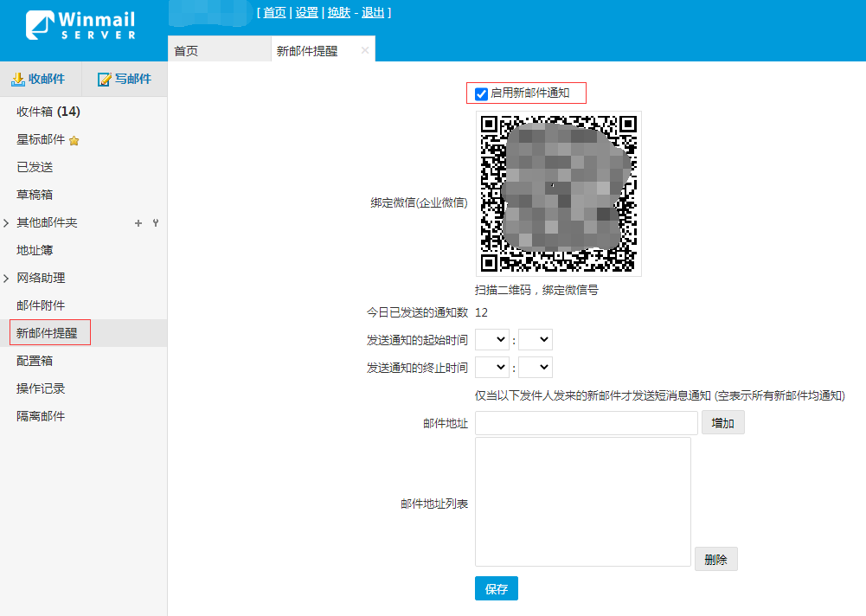Click the 退出 logout link

pos(373,12)
